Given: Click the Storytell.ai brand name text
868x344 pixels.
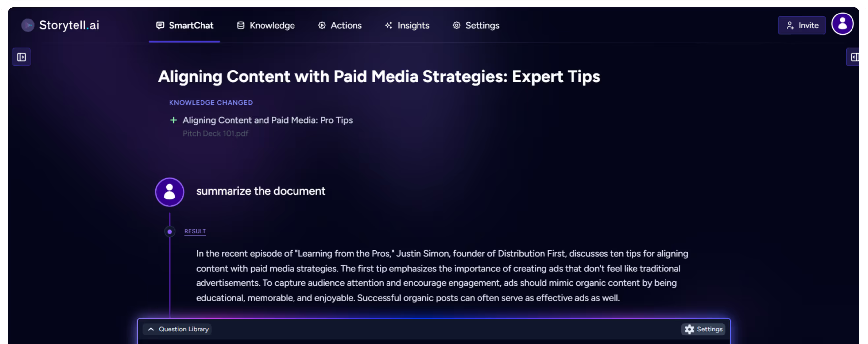Looking at the screenshot, I should tap(69, 25).
